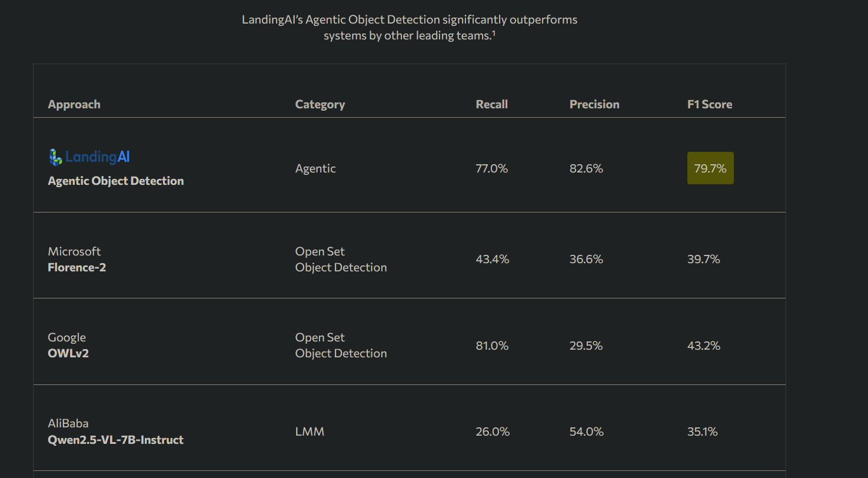Click the Agentic category cell
Image resolution: width=868 pixels, height=478 pixels.
(315, 169)
